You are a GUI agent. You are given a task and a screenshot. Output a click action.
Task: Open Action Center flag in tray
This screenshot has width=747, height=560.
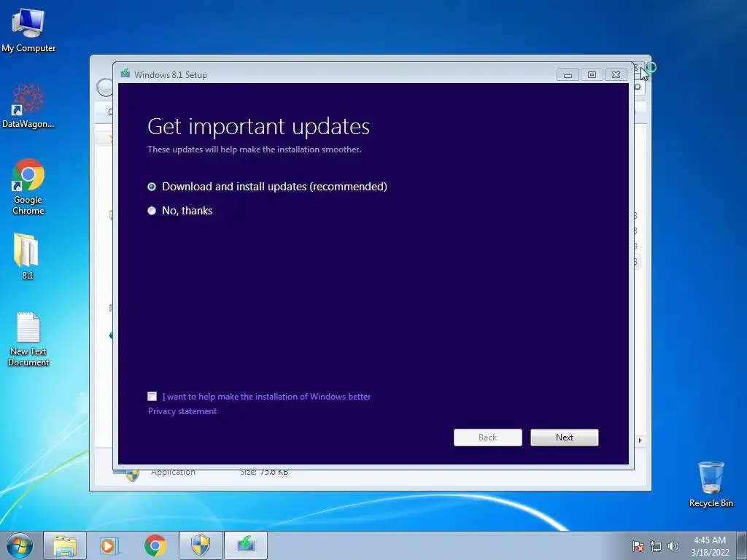point(638,546)
